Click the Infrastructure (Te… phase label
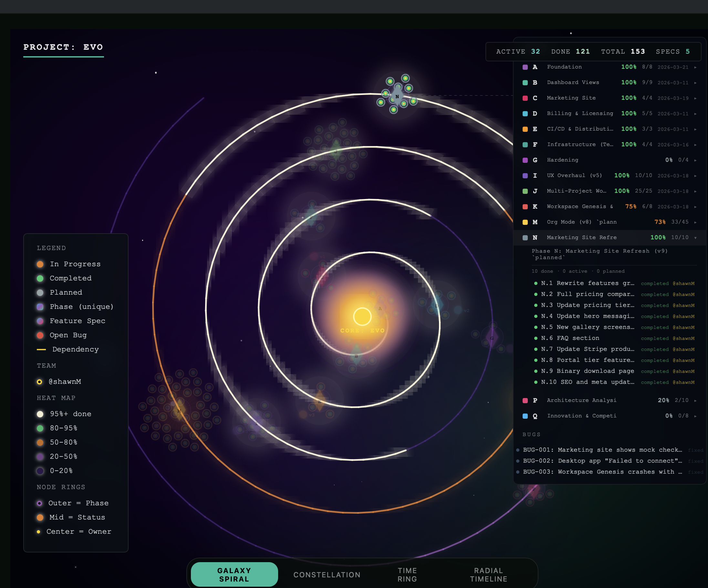The height and width of the screenshot is (588, 708). (580, 144)
